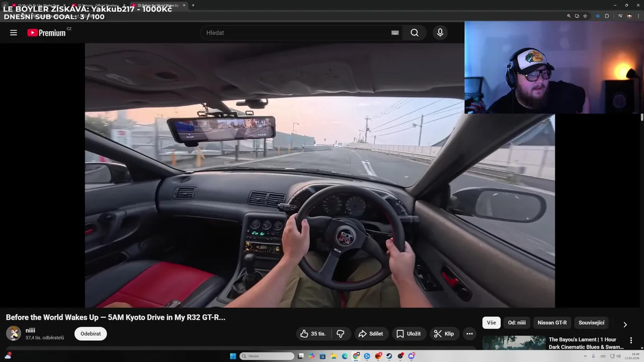Open options menu for Bayou's Lament video
This screenshot has height=362, width=644.
coord(631,340)
